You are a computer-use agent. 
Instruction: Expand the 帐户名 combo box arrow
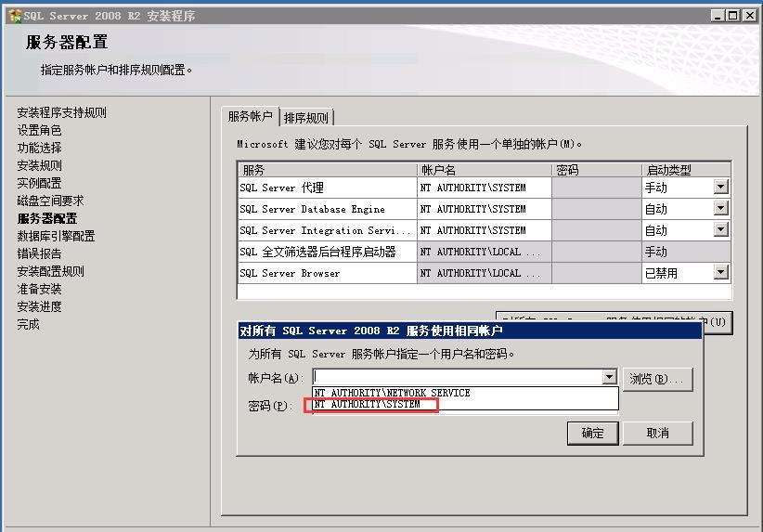[x=609, y=377]
